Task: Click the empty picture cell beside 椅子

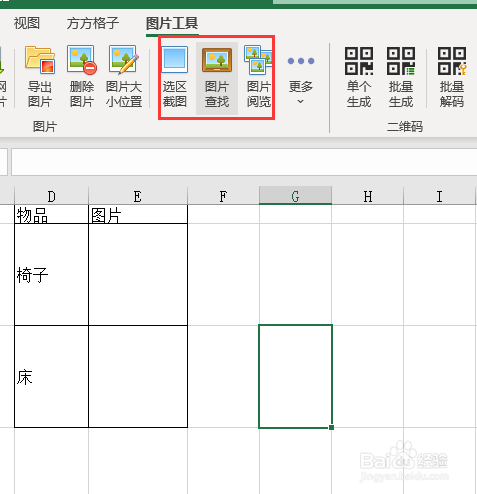Action: [138, 275]
